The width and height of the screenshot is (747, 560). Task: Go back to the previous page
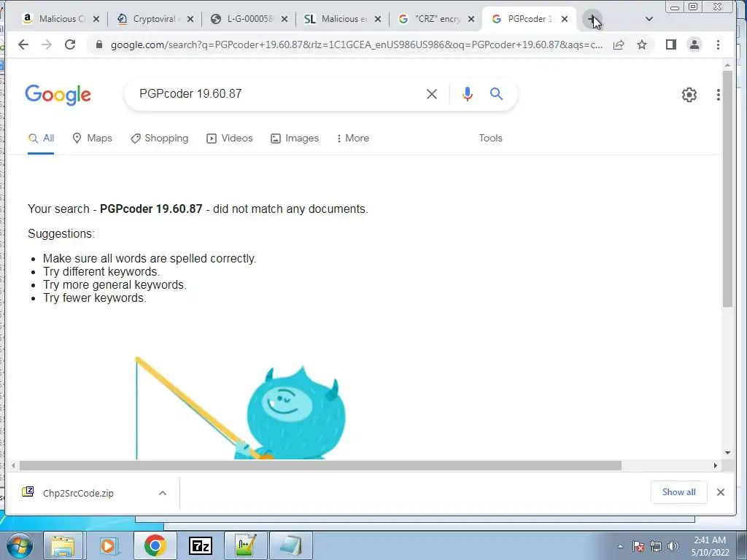click(x=23, y=44)
